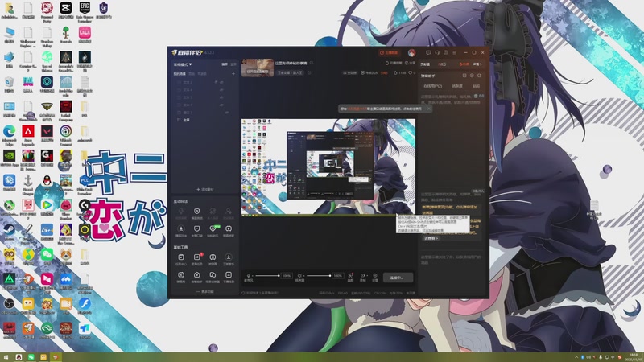Open the message bubble icon in title bar
The height and width of the screenshot is (362, 644).
click(428, 52)
